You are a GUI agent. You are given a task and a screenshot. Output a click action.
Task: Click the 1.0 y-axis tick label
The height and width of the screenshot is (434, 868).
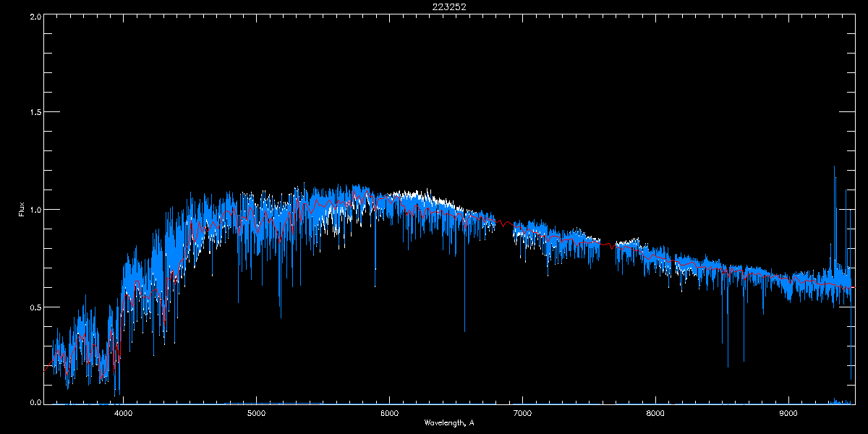tap(33, 210)
